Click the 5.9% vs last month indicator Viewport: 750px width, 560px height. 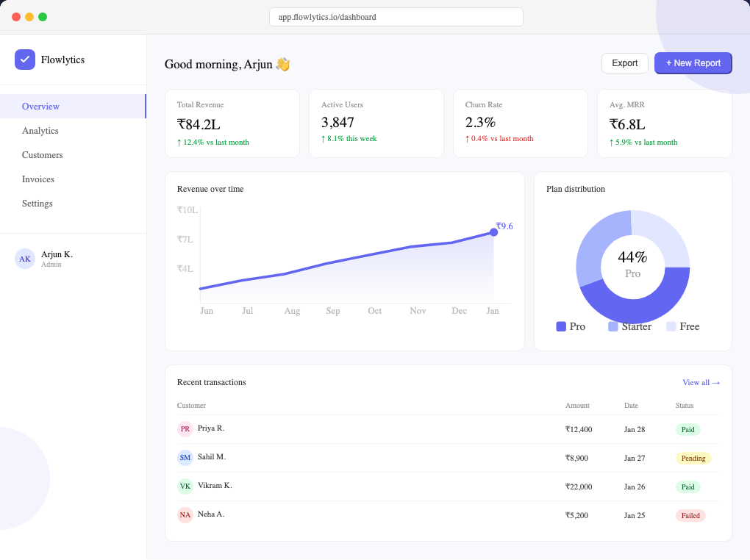pyautogui.click(x=643, y=143)
